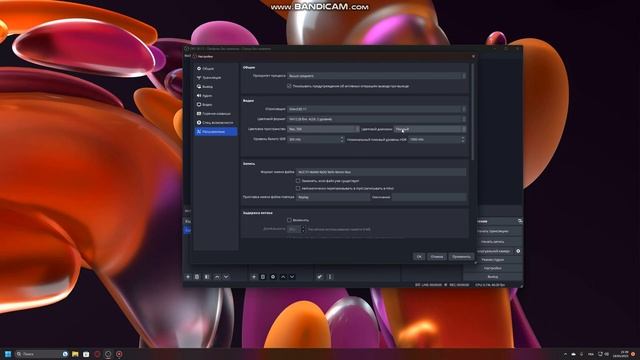The image size is (640, 360).
Task: Toggle automatically remux to mp4 checkbox
Action: coord(298,188)
